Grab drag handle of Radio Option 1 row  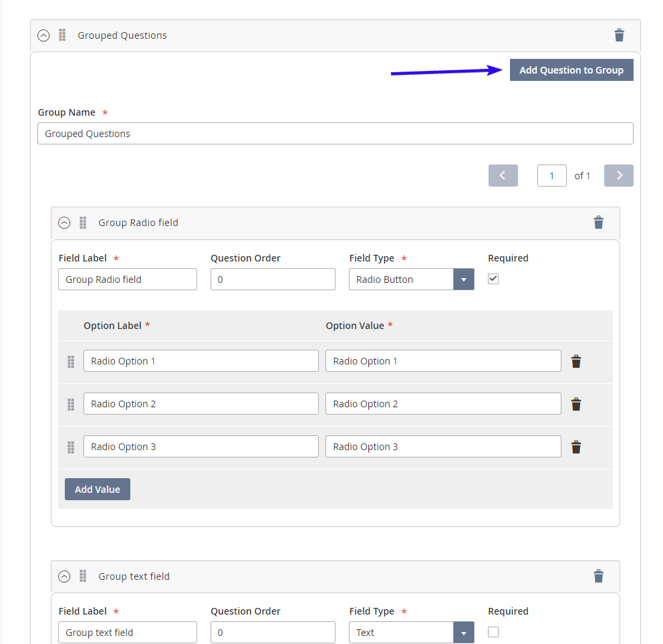click(x=71, y=362)
